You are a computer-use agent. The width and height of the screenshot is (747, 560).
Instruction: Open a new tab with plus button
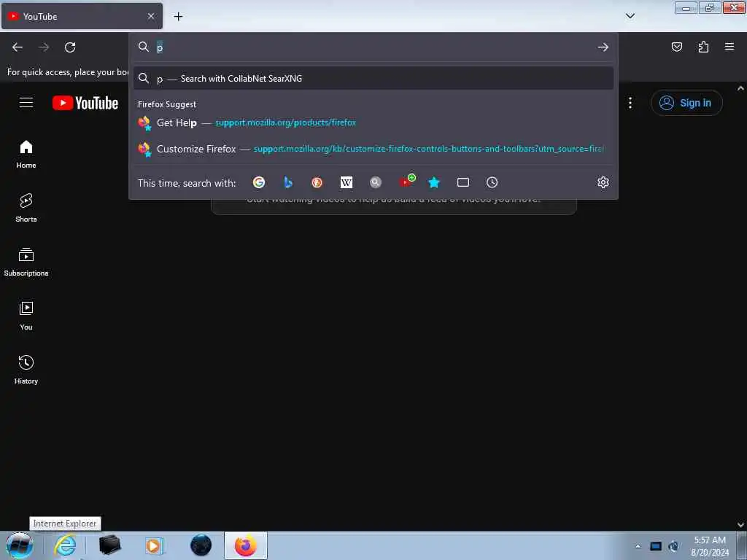(x=178, y=17)
